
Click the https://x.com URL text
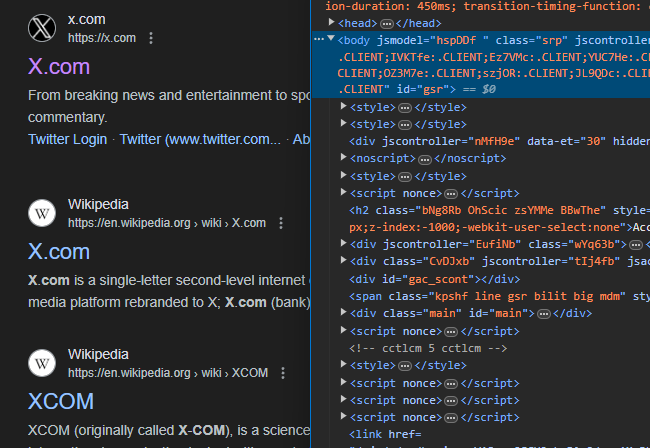pyautogui.click(x=102, y=38)
